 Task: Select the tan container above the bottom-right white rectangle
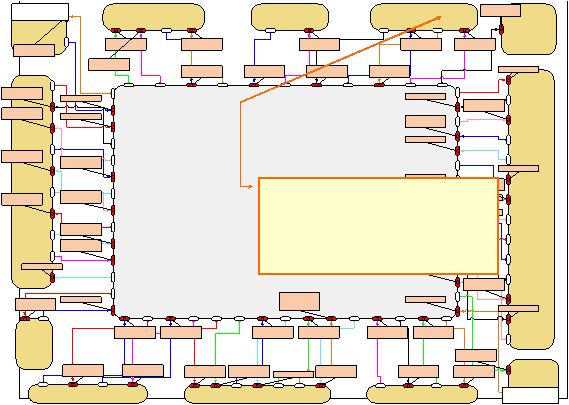[x=533, y=373]
